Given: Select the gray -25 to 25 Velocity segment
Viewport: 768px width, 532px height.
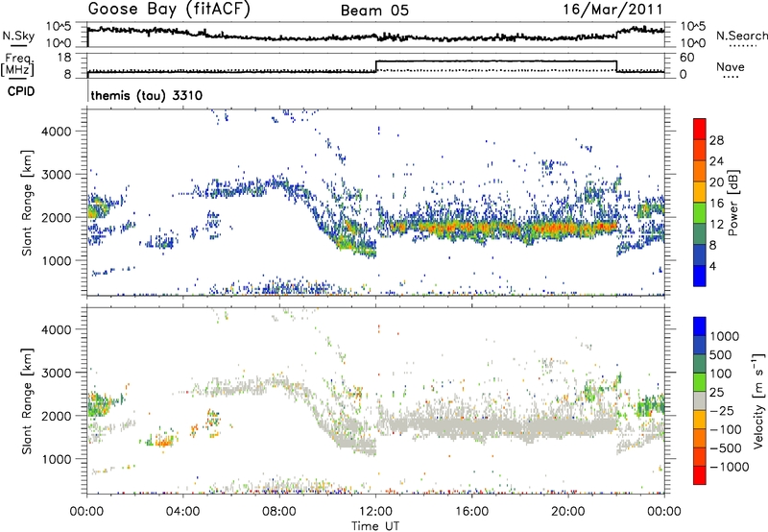Looking at the screenshot, I should coord(700,400).
